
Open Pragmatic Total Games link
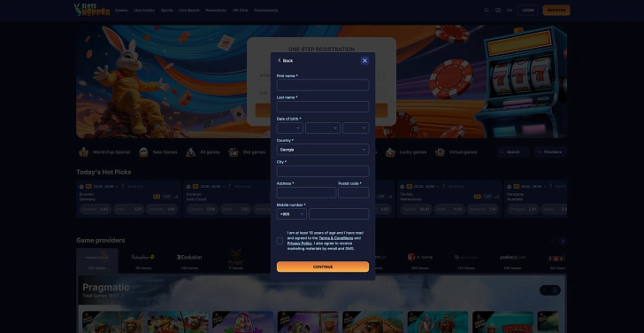[103, 296]
